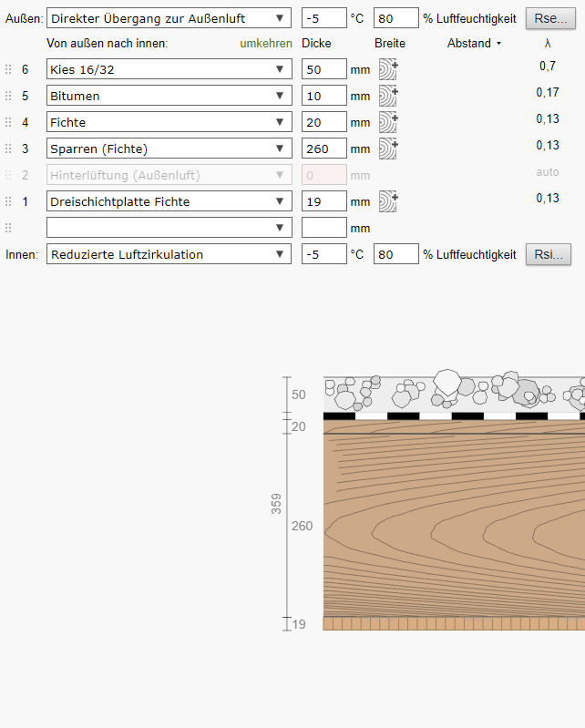This screenshot has height=728, width=585.
Task: Edit the Kies 16/32 thickness field
Action: click(x=324, y=69)
